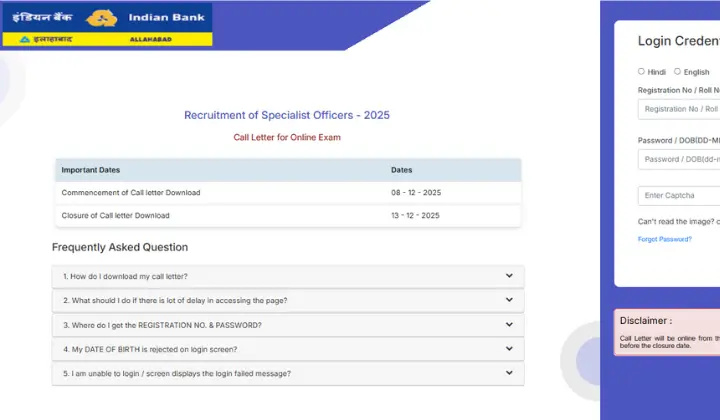Open the Forget Password link
The image size is (720, 420).
click(x=664, y=239)
